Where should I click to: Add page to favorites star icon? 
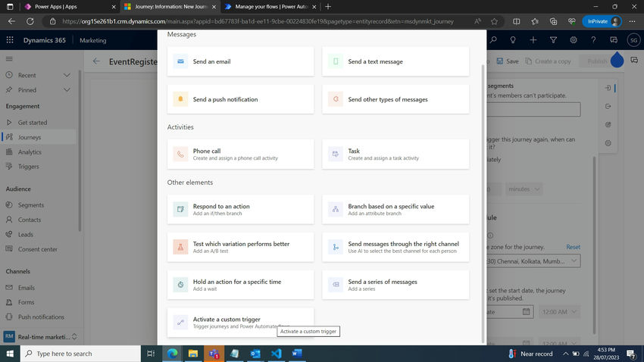tap(494, 21)
